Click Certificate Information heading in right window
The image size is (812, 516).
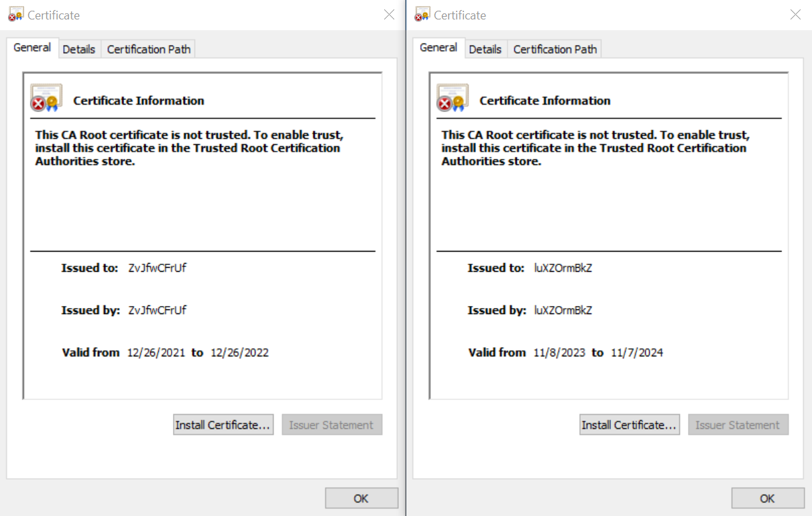[x=545, y=101]
